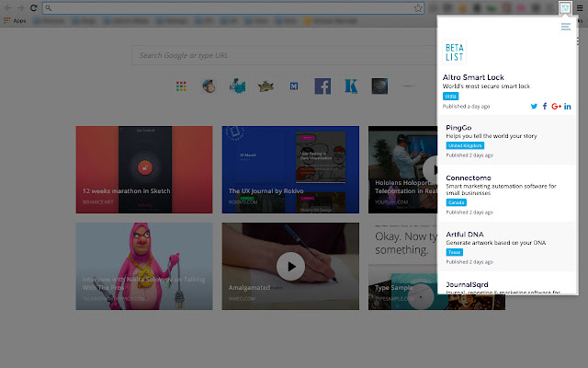
Task: Share Altro Smart Lock on LinkedIn
Action: 568,107
